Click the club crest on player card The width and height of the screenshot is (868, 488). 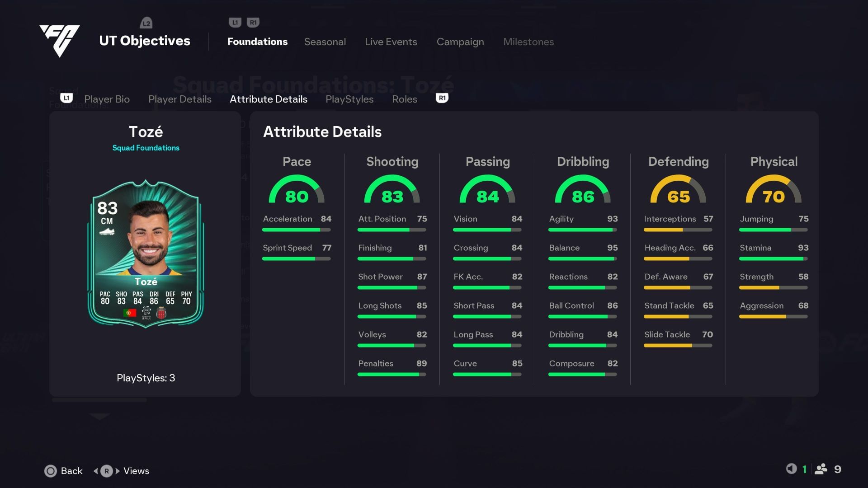coord(161,313)
